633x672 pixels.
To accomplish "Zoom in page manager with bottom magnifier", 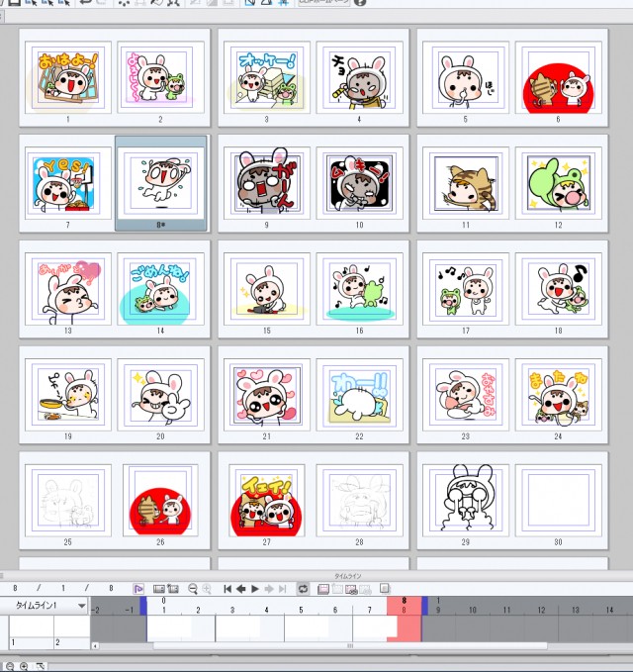I will click(24, 667).
